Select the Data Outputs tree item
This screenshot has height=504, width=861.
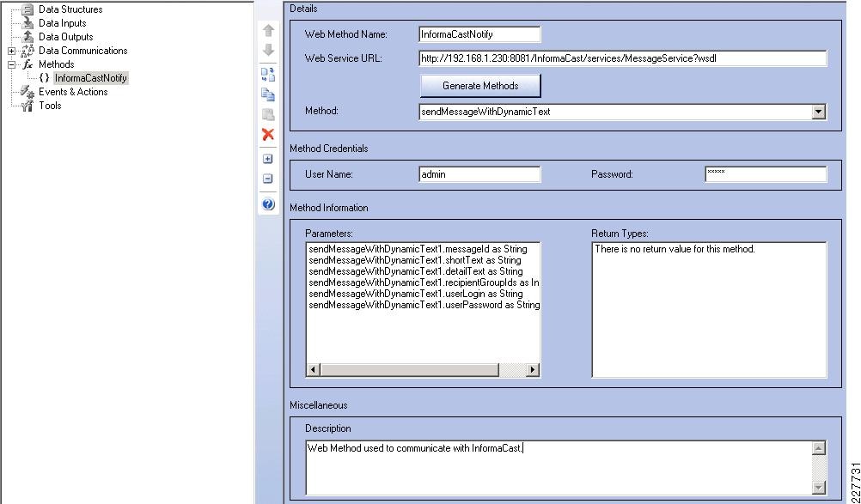66,37
